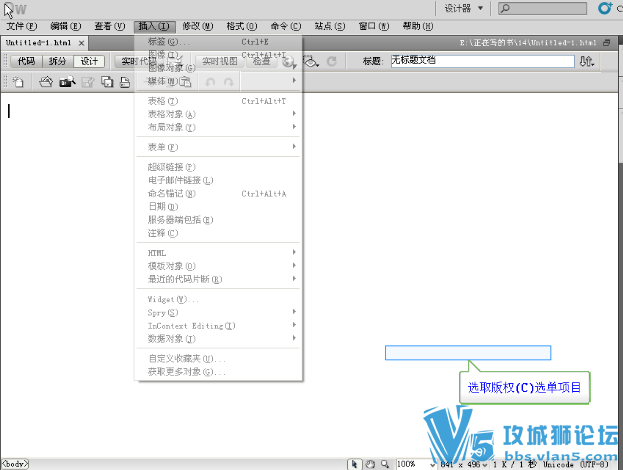This screenshot has width=623, height=470.
Task: Select 注释(C) menu entry
Action: (x=218, y=233)
